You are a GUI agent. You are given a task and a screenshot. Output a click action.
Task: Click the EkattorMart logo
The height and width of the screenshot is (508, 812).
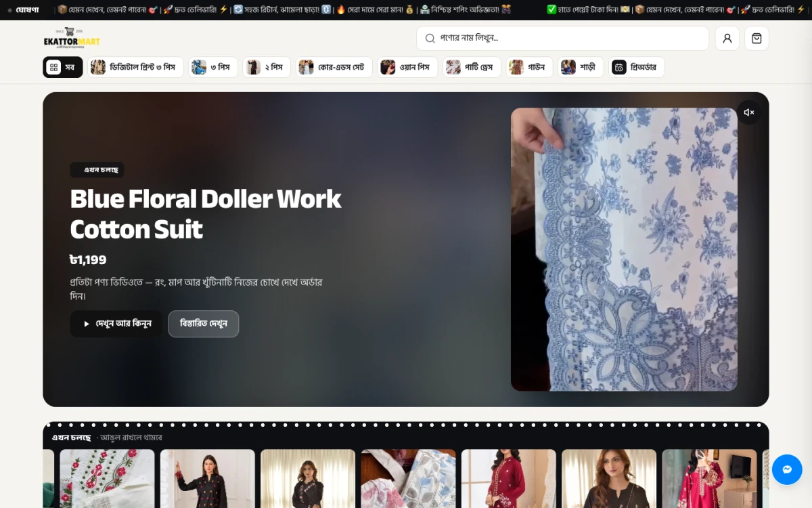72,39
